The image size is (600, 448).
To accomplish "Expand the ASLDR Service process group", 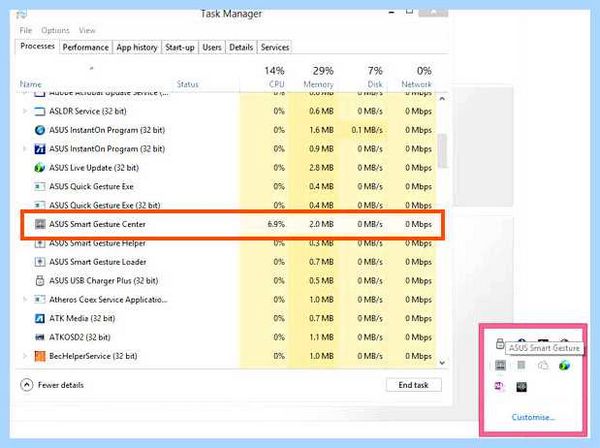I will [x=25, y=111].
